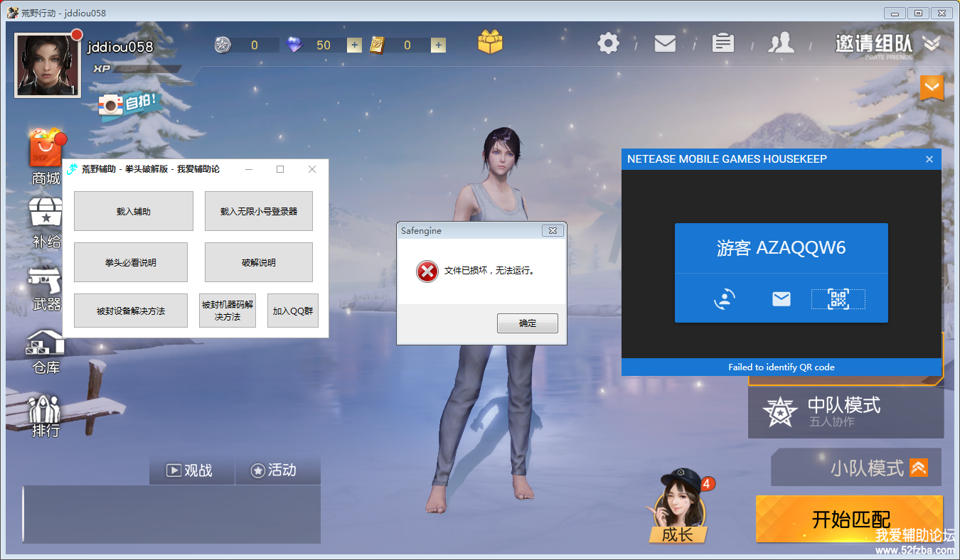Click the task clipboard icon in top bar
Image resolution: width=960 pixels, height=560 pixels.
coord(722,43)
